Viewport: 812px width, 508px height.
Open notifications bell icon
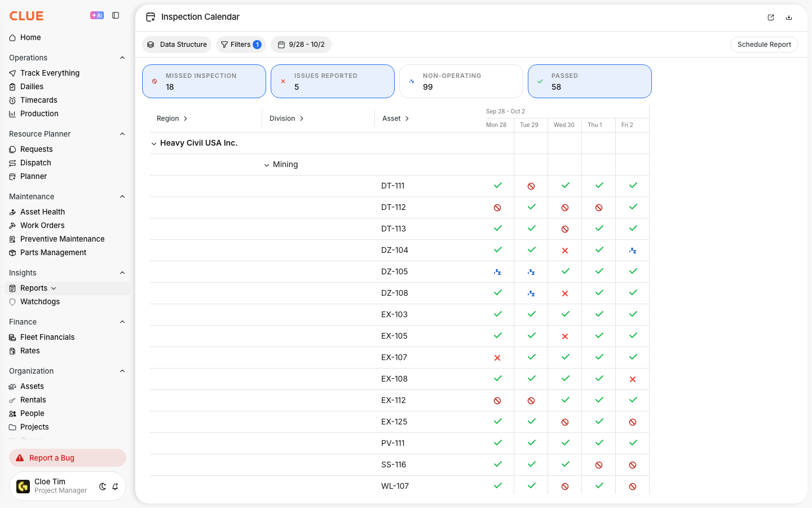115,487
